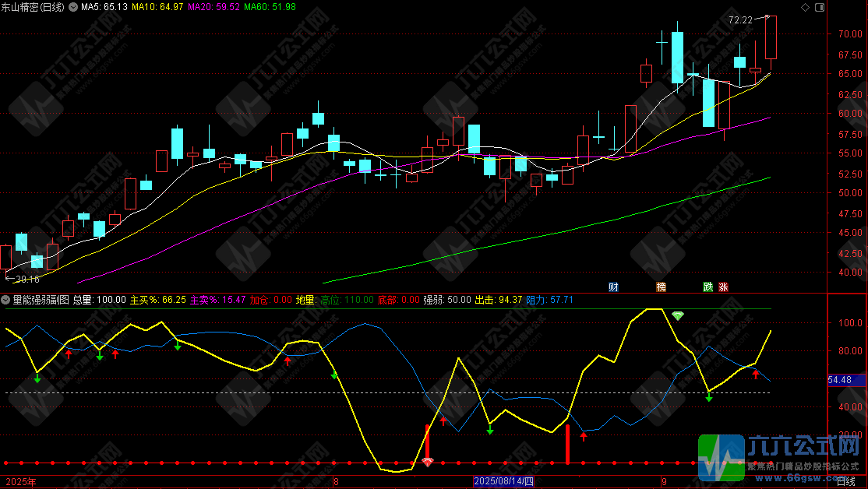The height and width of the screenshot is (489, 868).
Task: Click the 2025/08/14/四 date marker
Action: (x=503, y=483)
